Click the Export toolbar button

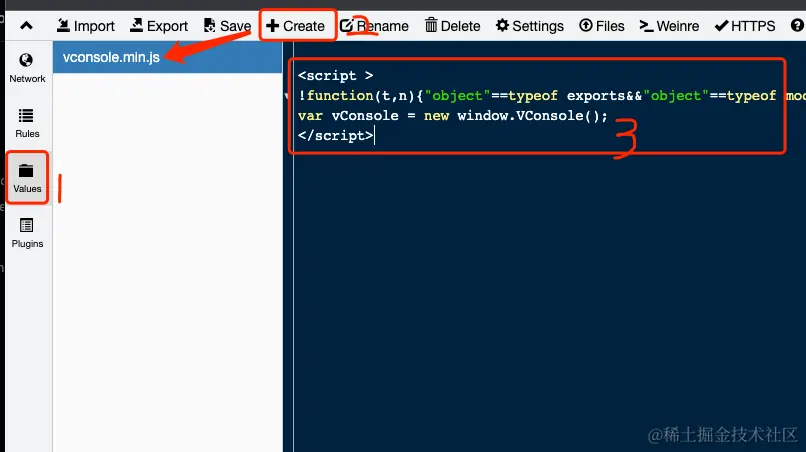pos(159,26)
